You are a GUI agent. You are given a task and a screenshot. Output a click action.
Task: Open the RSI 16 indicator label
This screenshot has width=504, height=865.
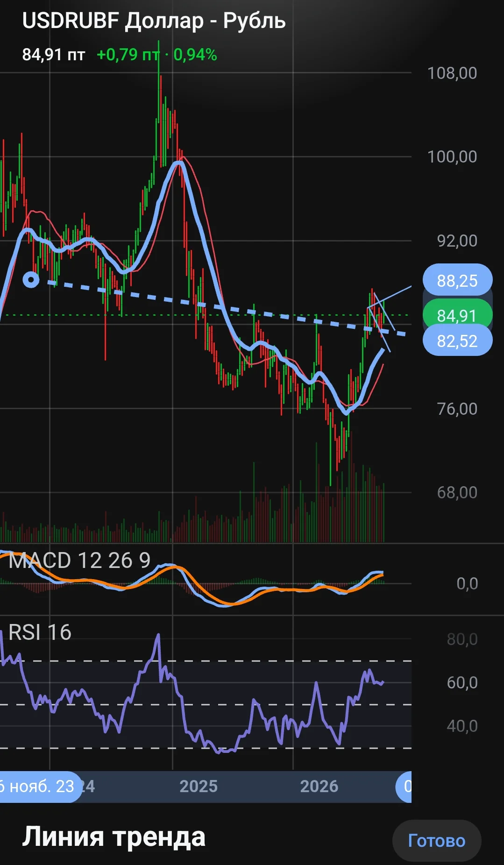pos(40,632)
